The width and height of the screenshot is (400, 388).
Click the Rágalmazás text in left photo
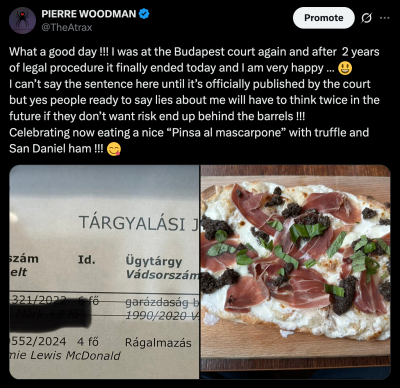click(x=158, y=343)
